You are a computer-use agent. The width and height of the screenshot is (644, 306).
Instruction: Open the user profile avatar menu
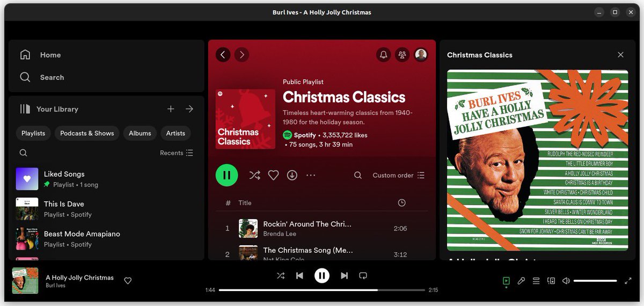tap(421, 54)
